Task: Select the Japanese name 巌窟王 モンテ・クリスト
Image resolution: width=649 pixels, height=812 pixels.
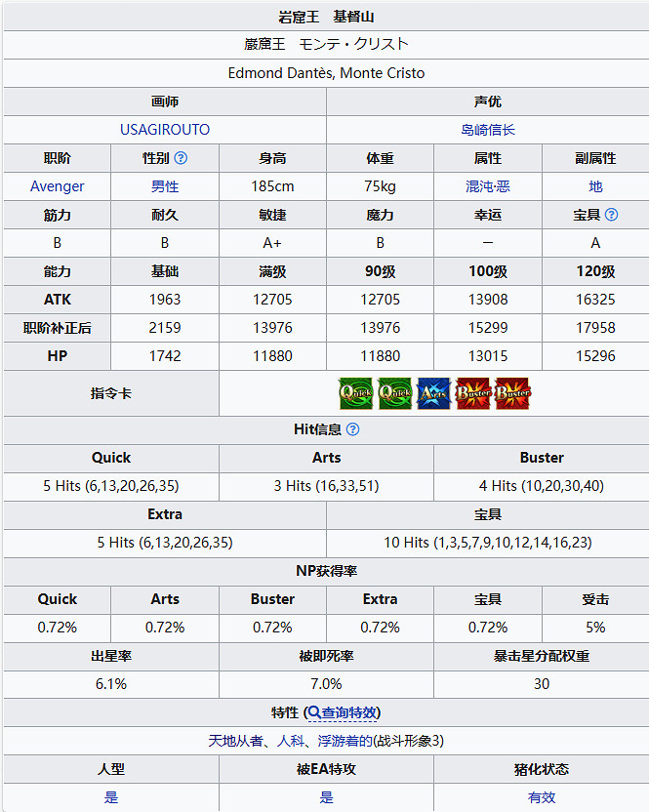Action: [x=326, y=44]
